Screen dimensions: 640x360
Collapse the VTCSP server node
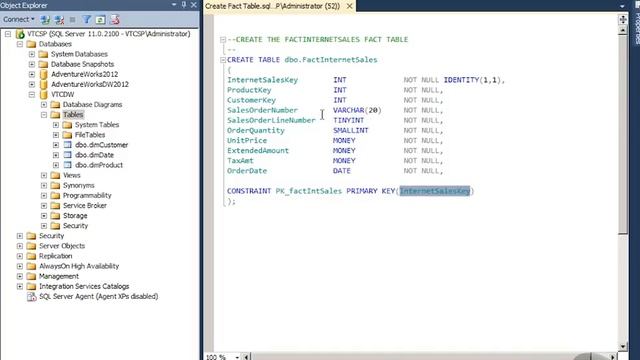coord(8,34)
